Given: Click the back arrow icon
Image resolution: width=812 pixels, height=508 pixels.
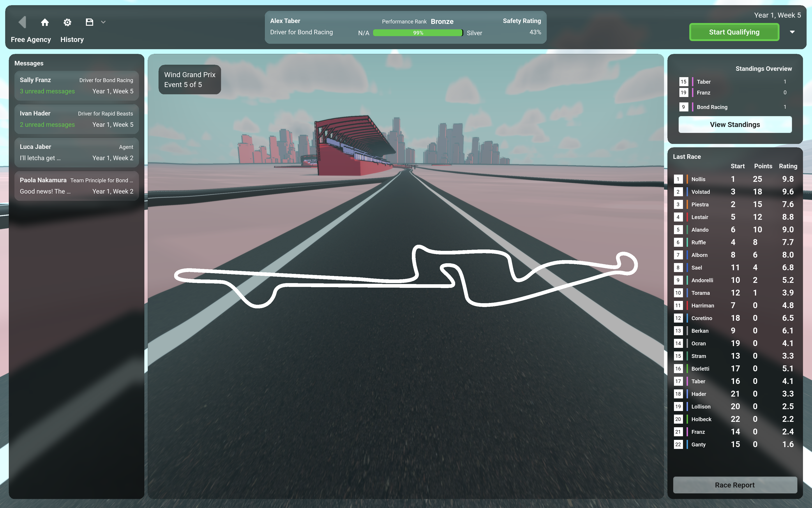Looking at the screenshot, I should tap(22, 22).
